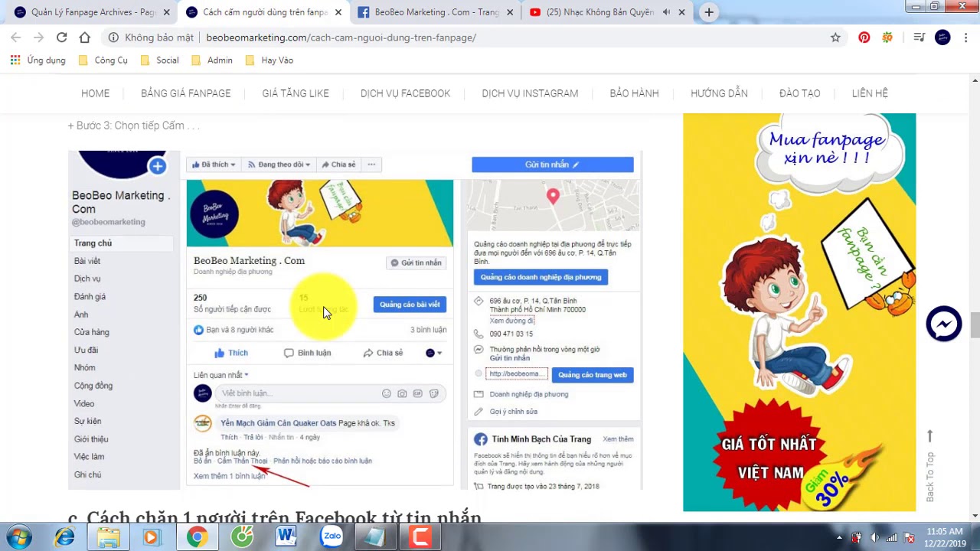
Task: Open the browser home page icon
Action: click(85, 37)
